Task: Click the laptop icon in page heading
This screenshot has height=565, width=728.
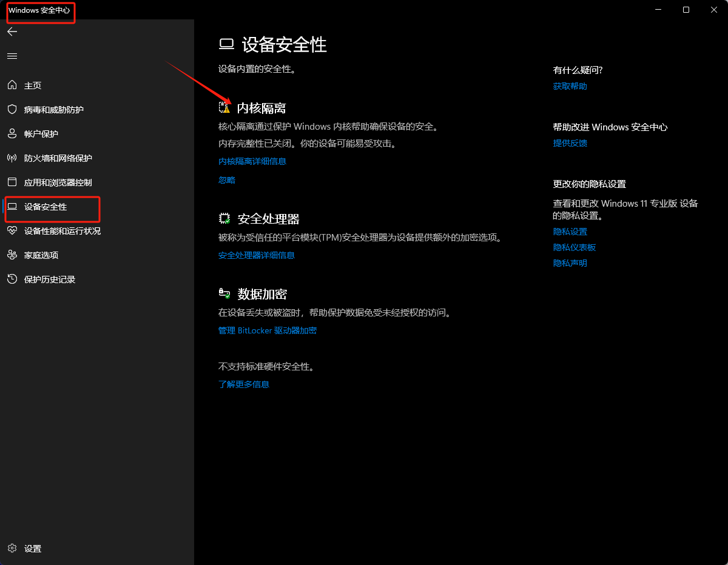Action: 226,44
